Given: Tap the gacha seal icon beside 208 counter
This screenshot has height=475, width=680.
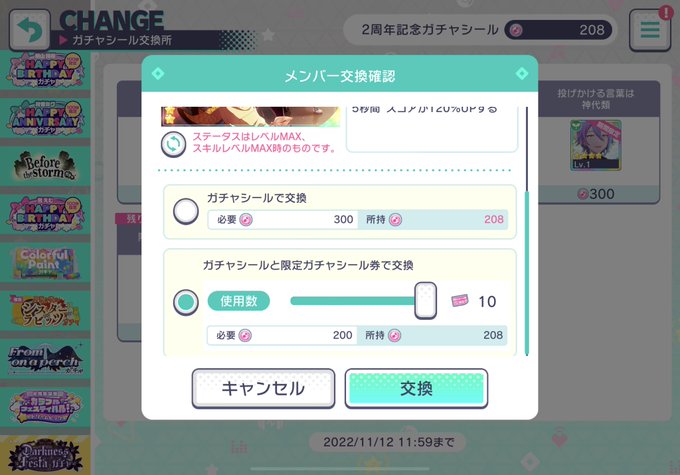Looking at the screenshot, I should pos(516,30).
